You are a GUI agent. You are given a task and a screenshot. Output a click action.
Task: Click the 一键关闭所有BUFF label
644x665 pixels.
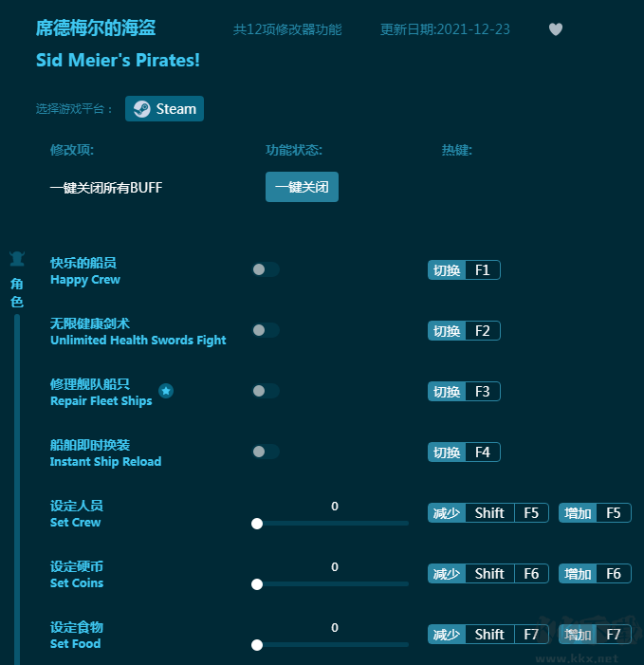click(106, 187)
